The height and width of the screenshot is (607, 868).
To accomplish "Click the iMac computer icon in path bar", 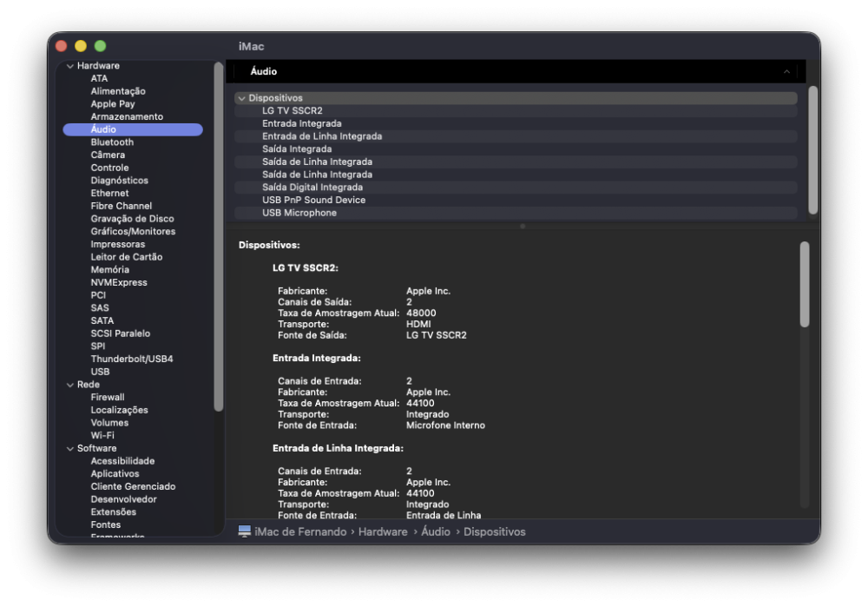I will coord(244,531).
